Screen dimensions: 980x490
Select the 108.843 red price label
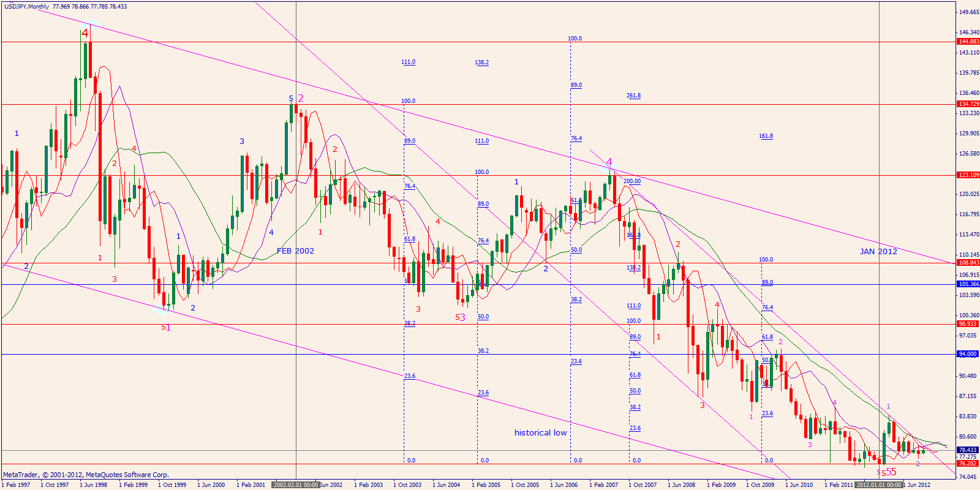968,263
